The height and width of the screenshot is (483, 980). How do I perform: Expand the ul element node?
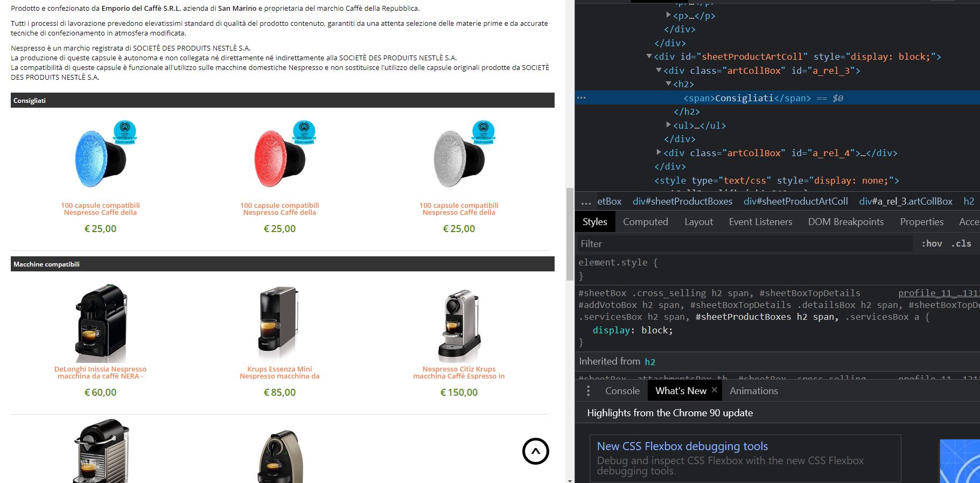pyautogui.click(x=669, y=125)
